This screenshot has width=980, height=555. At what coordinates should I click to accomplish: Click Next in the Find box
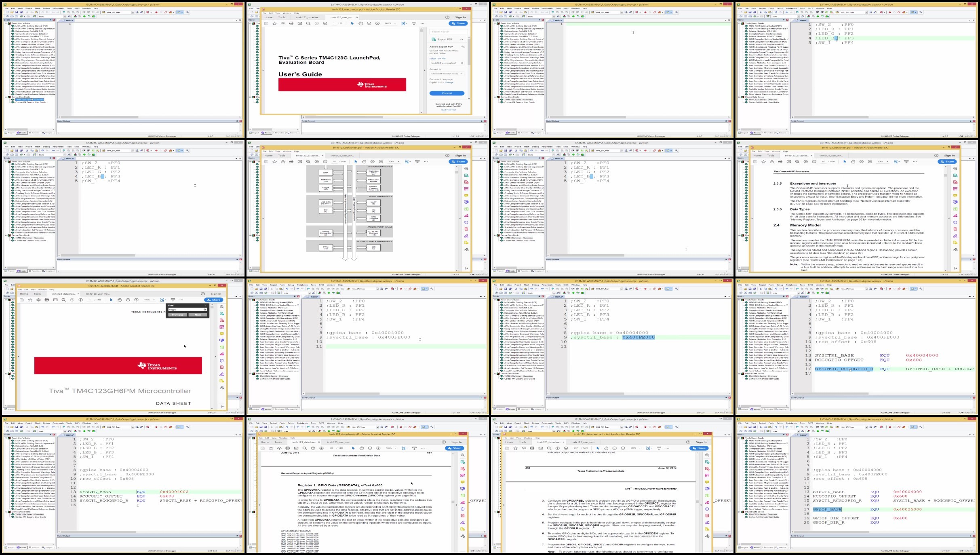[x=198, y=315]
